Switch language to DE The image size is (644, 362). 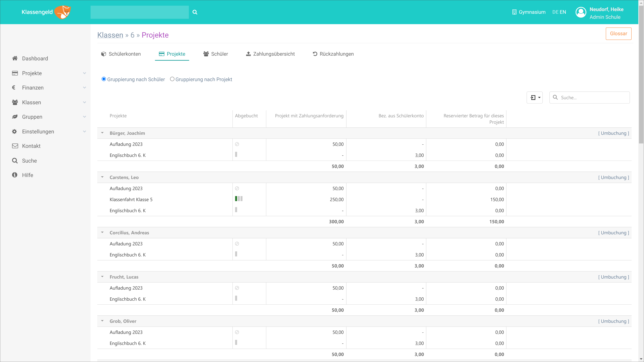pyautogui.click(x=555, y=12)
